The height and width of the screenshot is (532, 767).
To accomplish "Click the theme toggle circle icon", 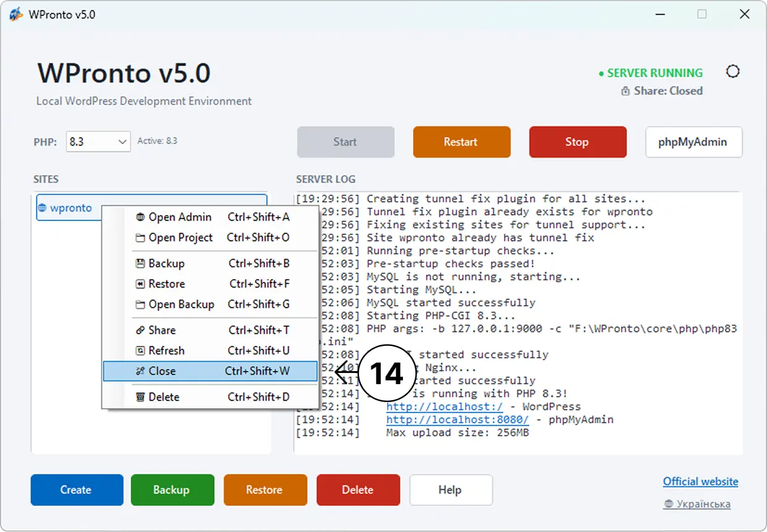I will (733, 72).
